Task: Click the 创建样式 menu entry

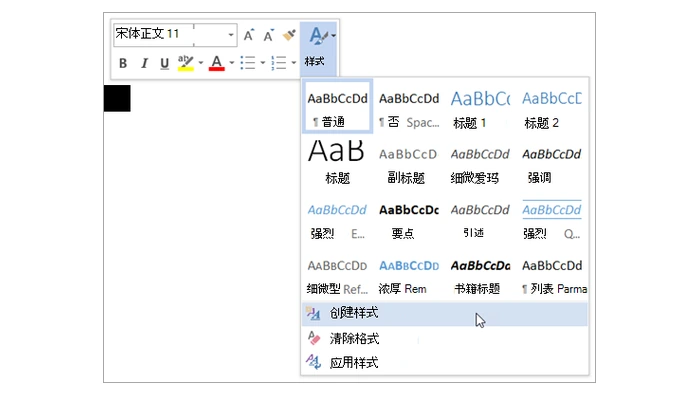Action: coord(445,314)
